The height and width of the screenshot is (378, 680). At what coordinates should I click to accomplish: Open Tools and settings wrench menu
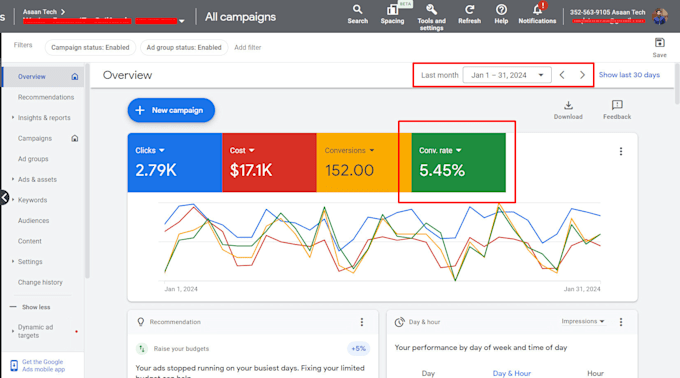click(431, 17)
